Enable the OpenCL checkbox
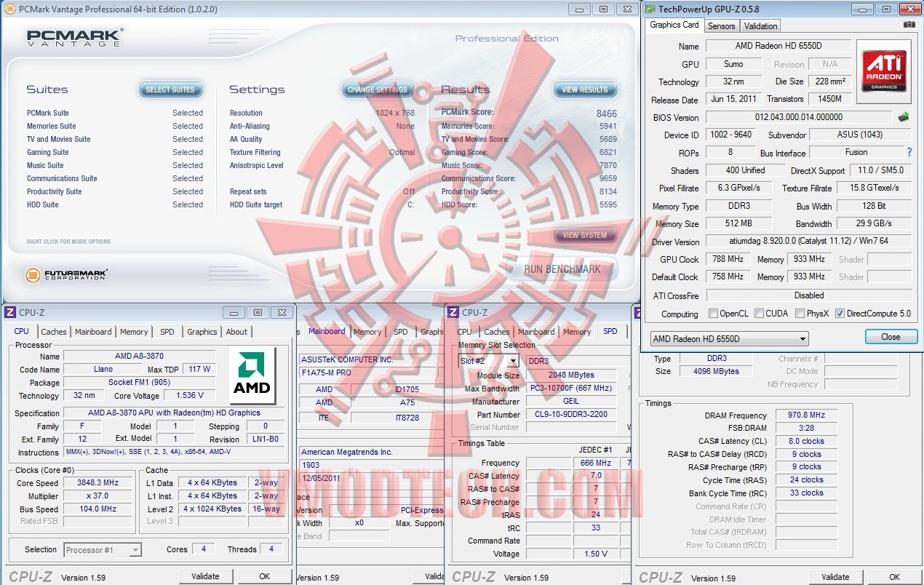Screen dimensions: 924x585 click(x=714, y=314)
